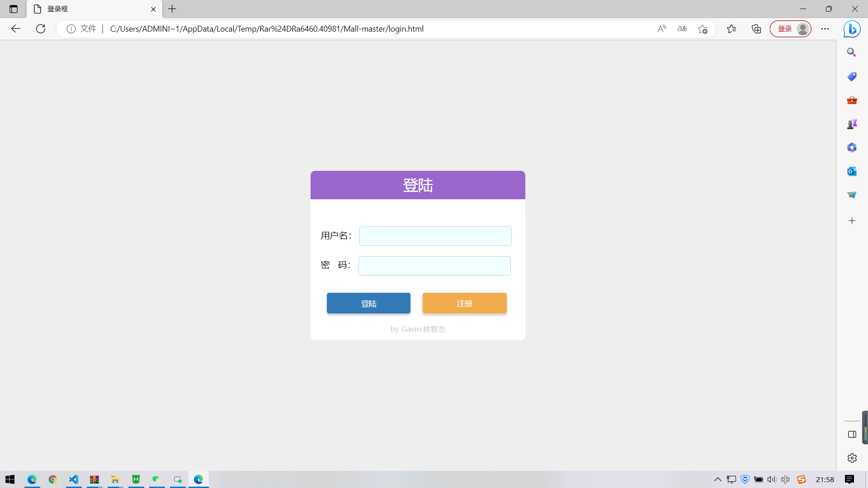Open the notification center icon
The width and height of the screenshot is (868, 488).
(x=849, y=479)
